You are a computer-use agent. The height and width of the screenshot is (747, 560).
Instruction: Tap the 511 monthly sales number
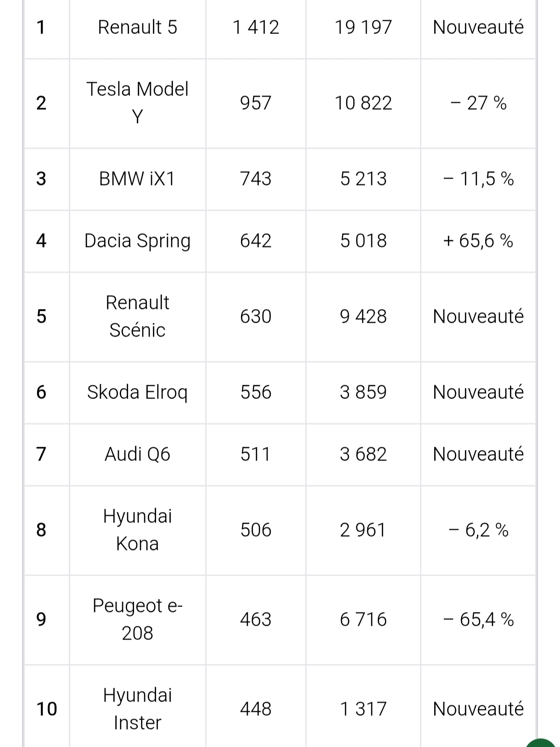click(x=256, y=454)
